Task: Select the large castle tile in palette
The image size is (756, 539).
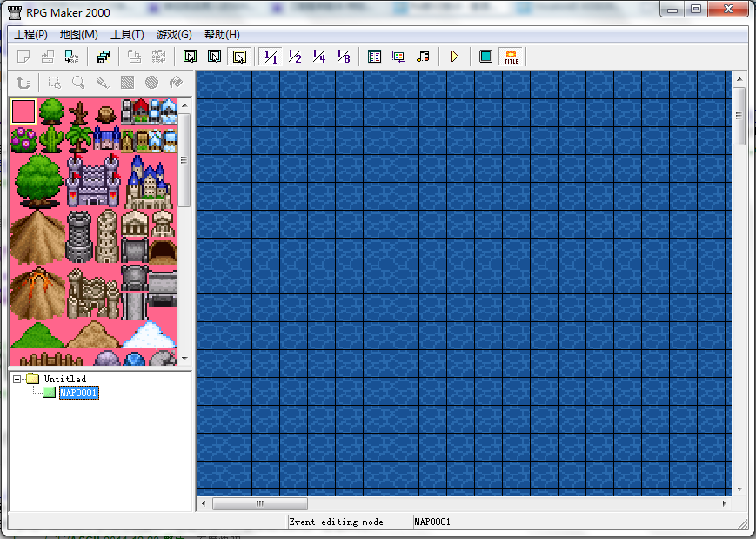Action: click(94, 180)
